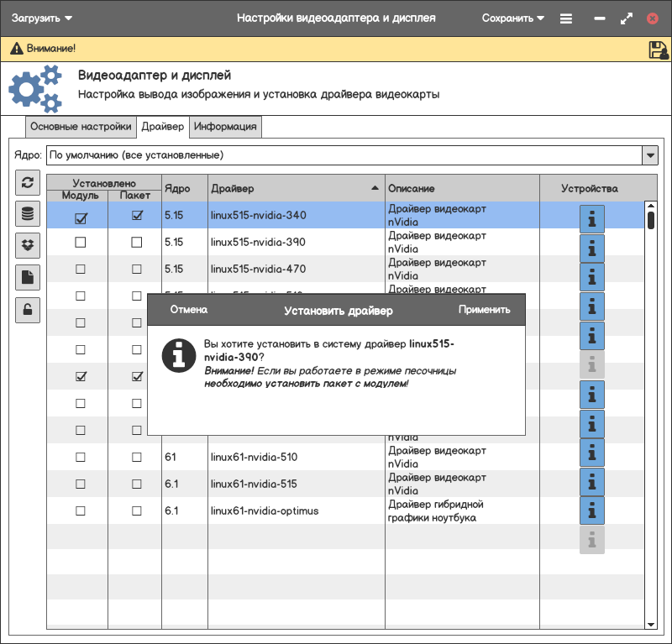Screen dimensions: 672x644
Task: Click the unlock padlock icon
Action: click(28, 310)
